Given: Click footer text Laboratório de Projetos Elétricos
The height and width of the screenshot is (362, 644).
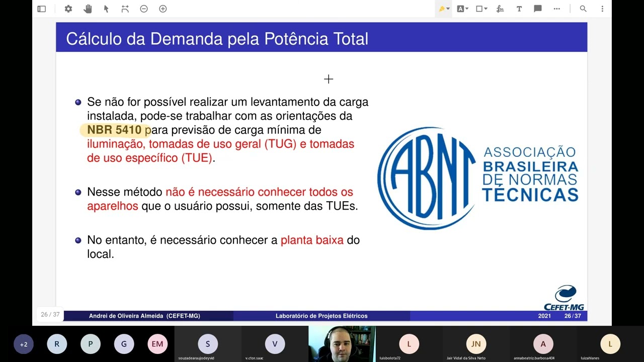Looking at the screenshot, I should click(x=321, y=316).
